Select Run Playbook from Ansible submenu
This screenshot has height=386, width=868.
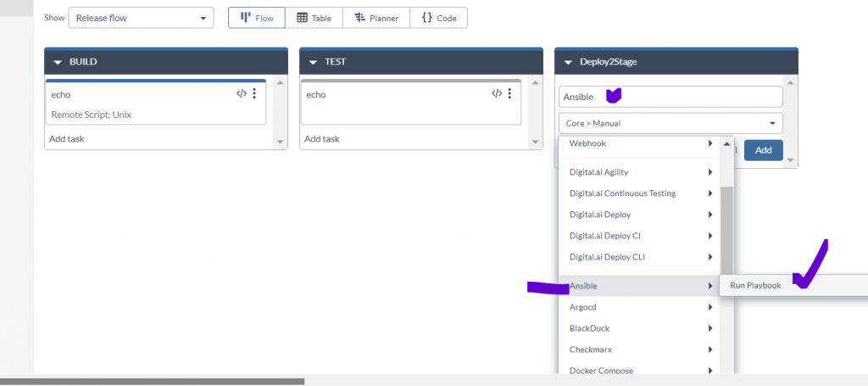pyautogui.click(x=755, y=286)
